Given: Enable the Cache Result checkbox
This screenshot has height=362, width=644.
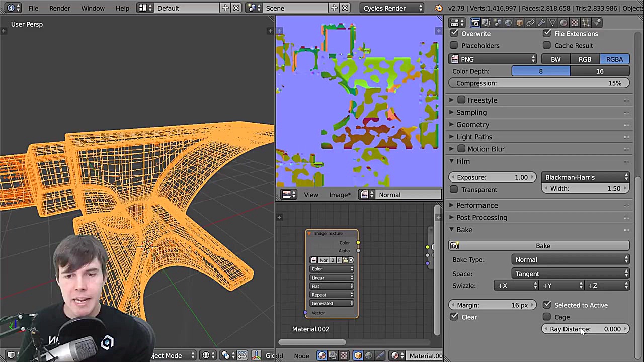Looking at the screenshot, I should click(x=547, y=46).
